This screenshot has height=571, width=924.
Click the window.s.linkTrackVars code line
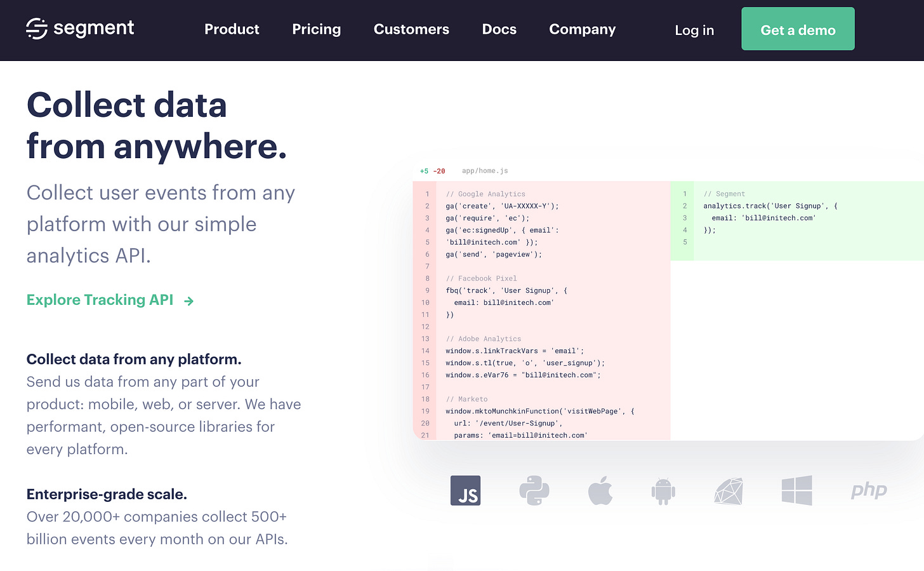tap(515, 351)
